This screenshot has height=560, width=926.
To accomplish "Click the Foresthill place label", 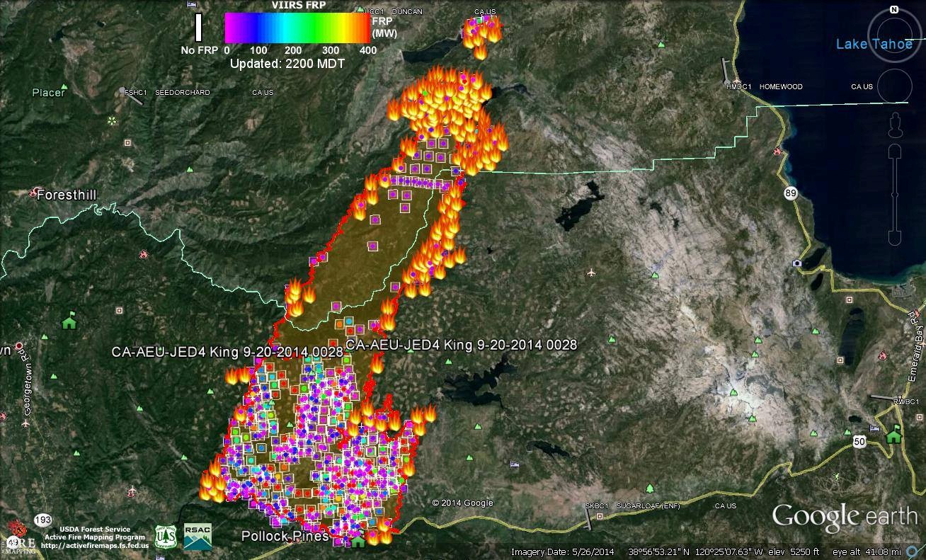I will pyautogui.click(x=66, y=194).
